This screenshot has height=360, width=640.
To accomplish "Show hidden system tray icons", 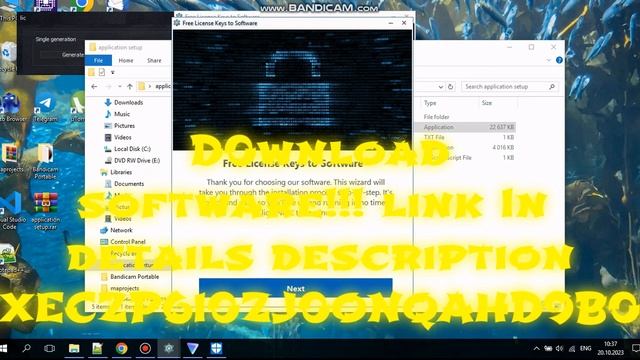I will tap(536, 349).
